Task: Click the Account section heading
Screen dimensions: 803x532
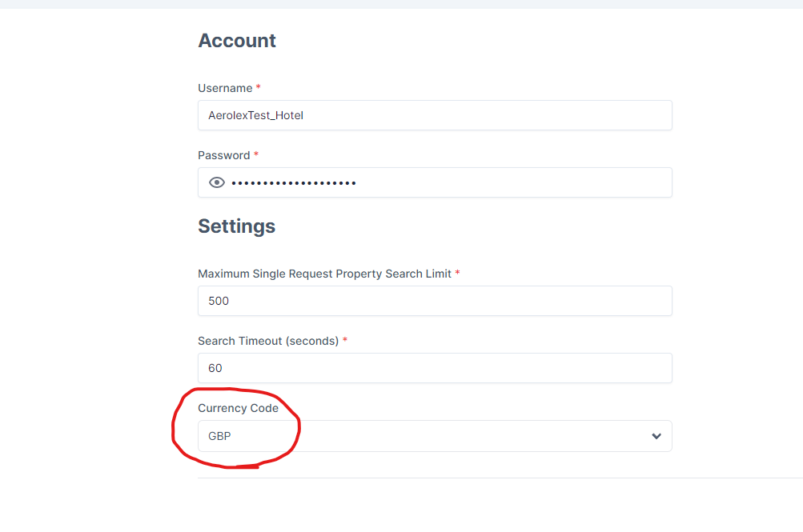Action: pyautogui.click(x=237, y=41)
